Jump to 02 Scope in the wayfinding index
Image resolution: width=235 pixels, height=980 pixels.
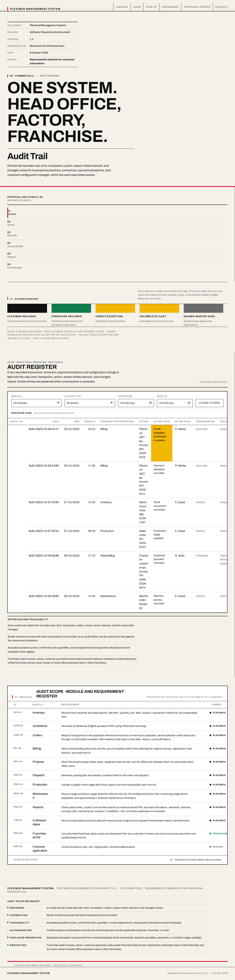click(x=117, y=223)
